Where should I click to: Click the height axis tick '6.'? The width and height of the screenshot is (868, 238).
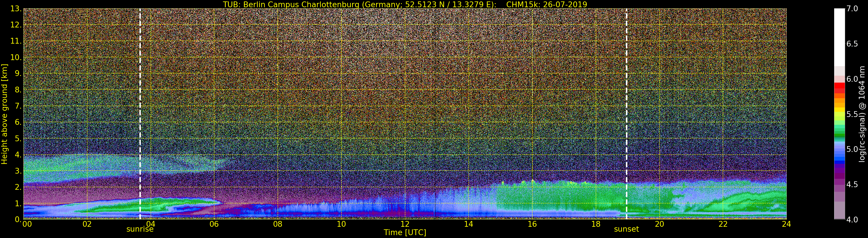(x=18, y=122)
